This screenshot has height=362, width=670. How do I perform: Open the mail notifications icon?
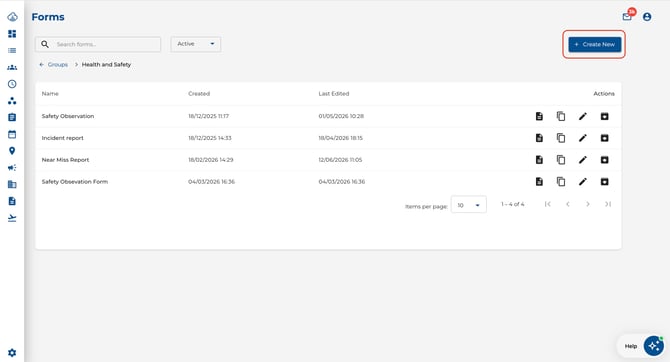[627, 17]
